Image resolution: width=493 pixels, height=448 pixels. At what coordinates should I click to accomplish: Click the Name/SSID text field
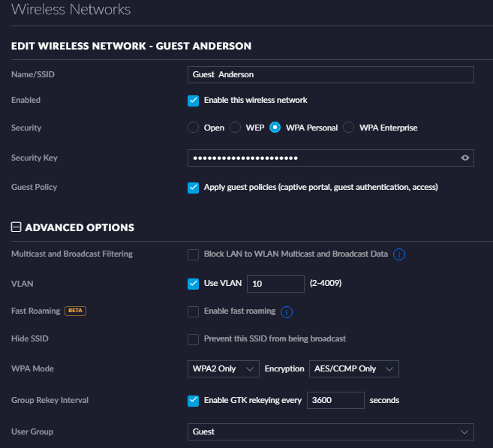point(331,75)
